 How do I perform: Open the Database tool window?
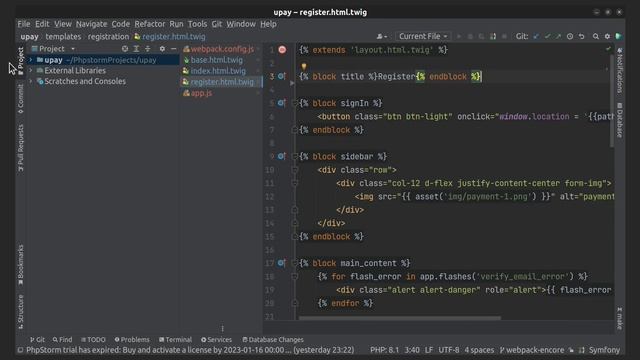pos(620,120)
